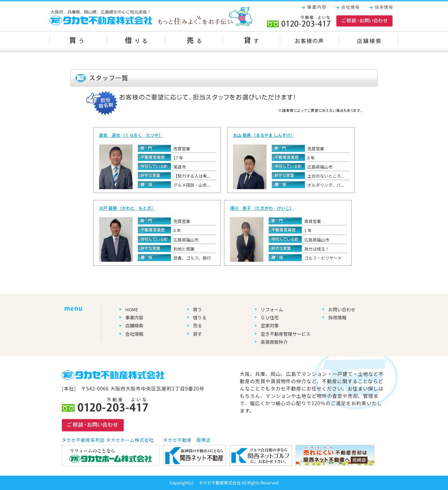
Task: Select 貸す in the main navigation
Action: tap(251, 41)
